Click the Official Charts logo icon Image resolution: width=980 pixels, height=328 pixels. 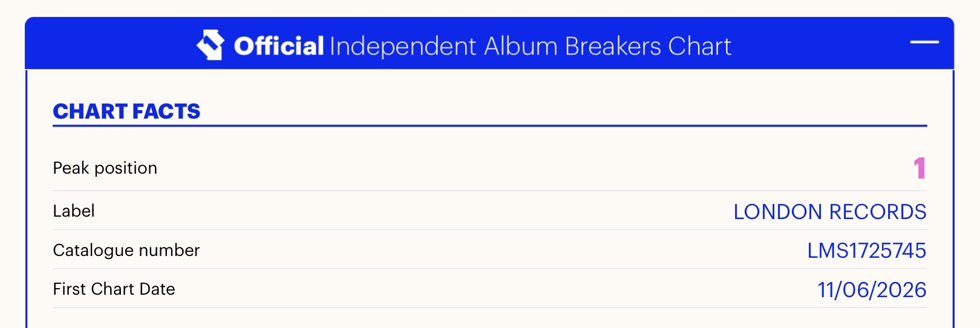[211, 45]
